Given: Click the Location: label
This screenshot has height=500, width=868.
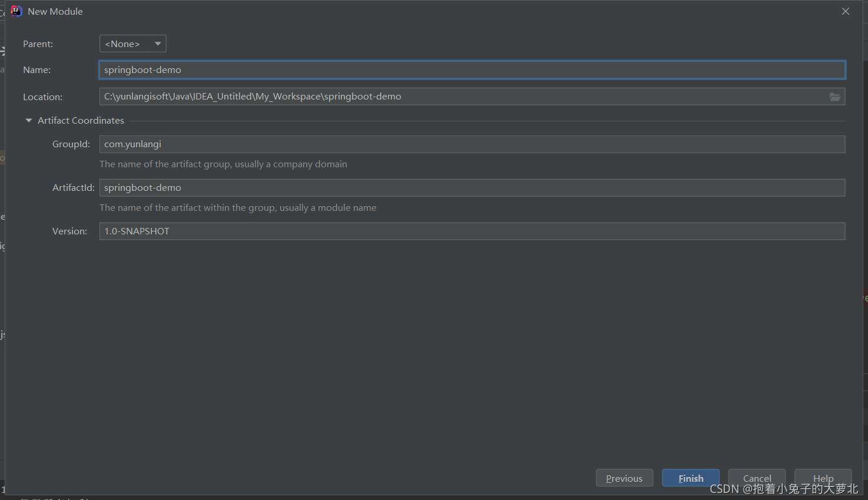Looking at the screenshot, I should click(x=42, y=97).
